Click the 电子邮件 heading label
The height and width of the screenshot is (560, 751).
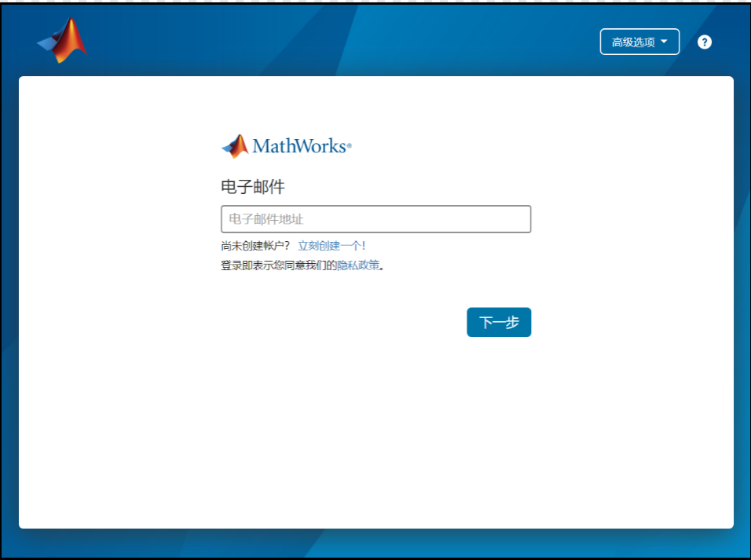(x=252, y=187)
